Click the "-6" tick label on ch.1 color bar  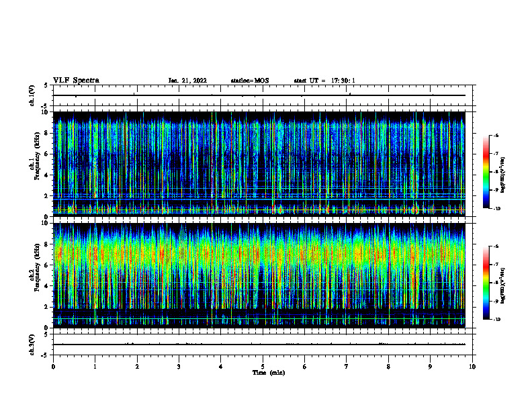[495, 135]
